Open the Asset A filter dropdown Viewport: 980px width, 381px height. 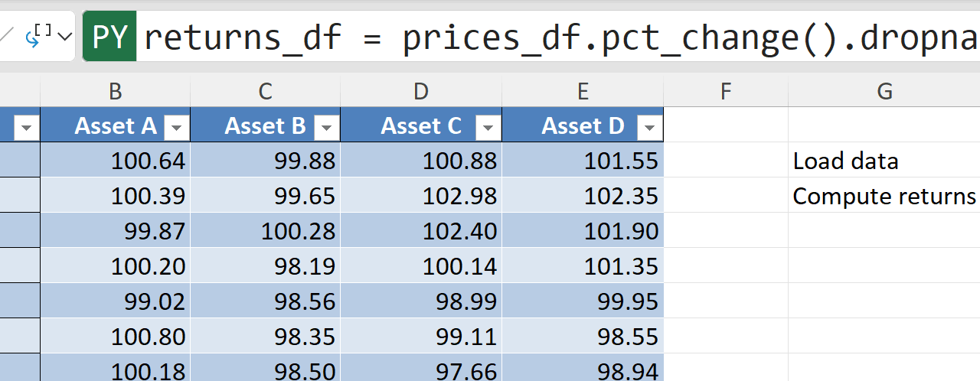pyautogui.click(x=177, y=128)
